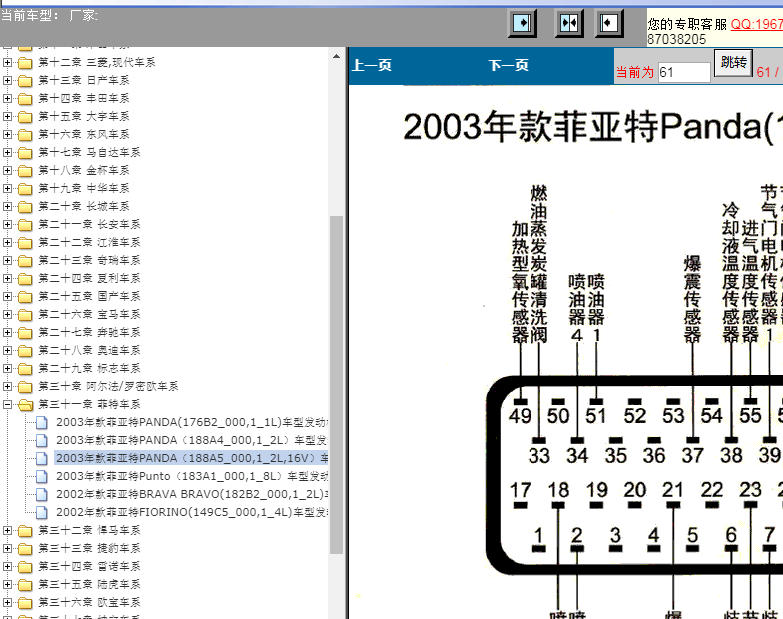Click folder icon of 第二十七章 奔驰车系
The image size is (783, 619).
click(25, 332)
